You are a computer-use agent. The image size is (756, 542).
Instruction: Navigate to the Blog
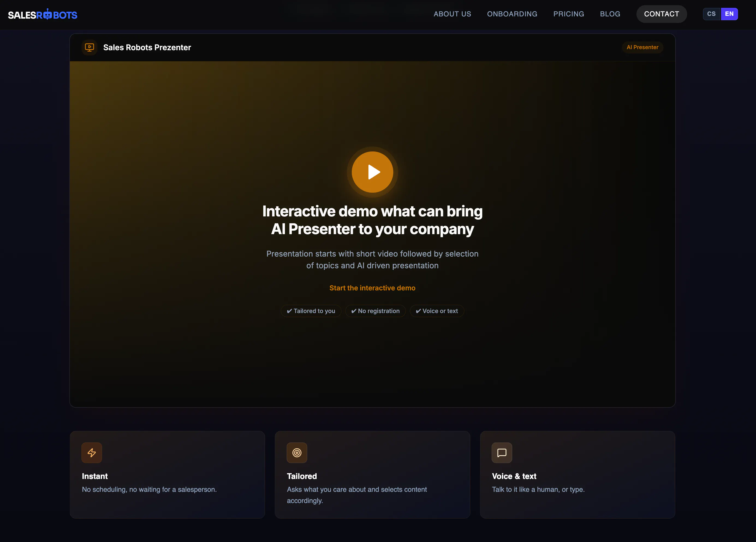coord(610,14)
